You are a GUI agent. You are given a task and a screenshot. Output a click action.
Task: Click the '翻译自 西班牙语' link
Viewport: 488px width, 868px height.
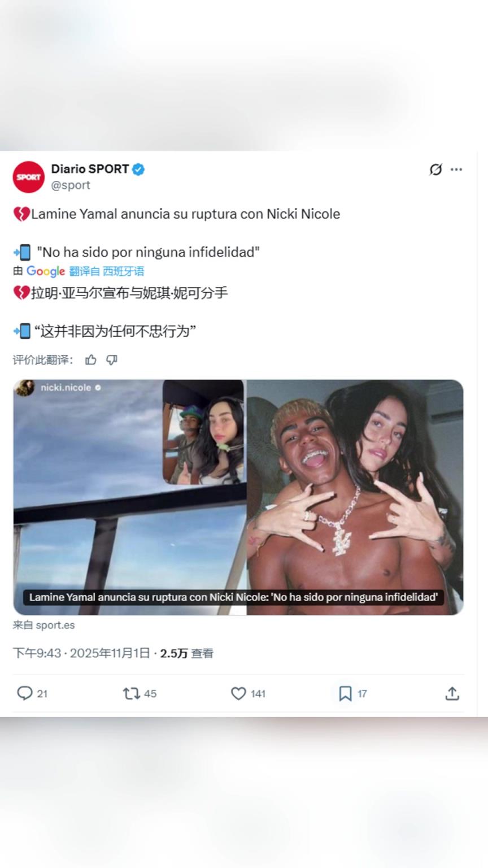[107, 271]
